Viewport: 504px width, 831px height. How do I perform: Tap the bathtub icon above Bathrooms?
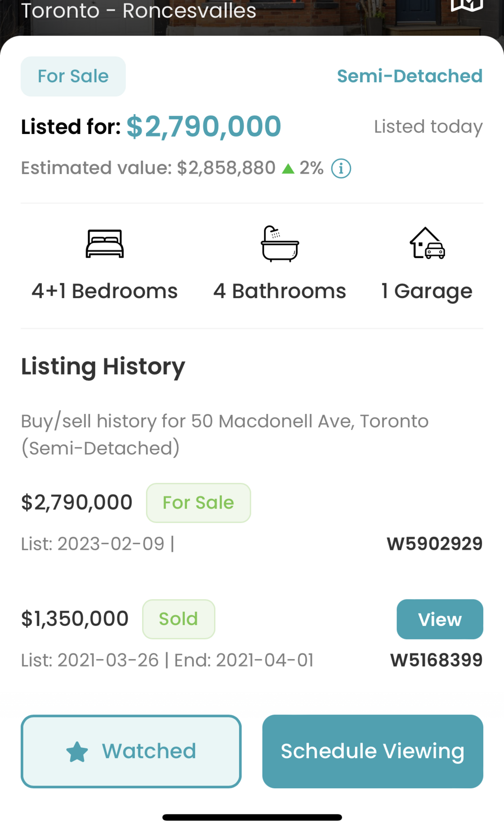(x=280, y=244)
